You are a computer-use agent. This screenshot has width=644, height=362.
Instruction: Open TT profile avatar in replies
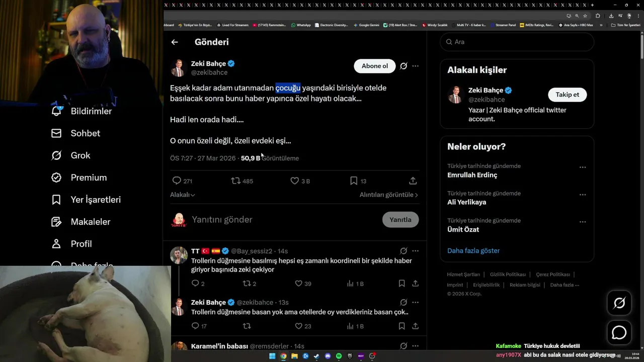tap(179, 255)
